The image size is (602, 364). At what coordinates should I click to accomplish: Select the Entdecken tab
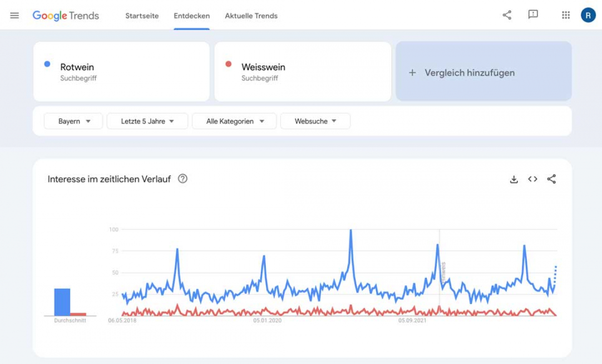click(x=192, y=16)
